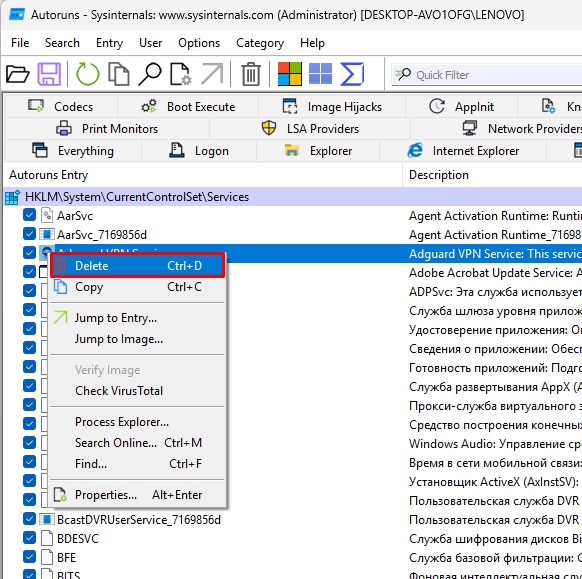Image resolution: width=582 pixels, height=579 pixels.
Task: Uncheck the BDESVC checkbox
Action: tap(29, 537)
